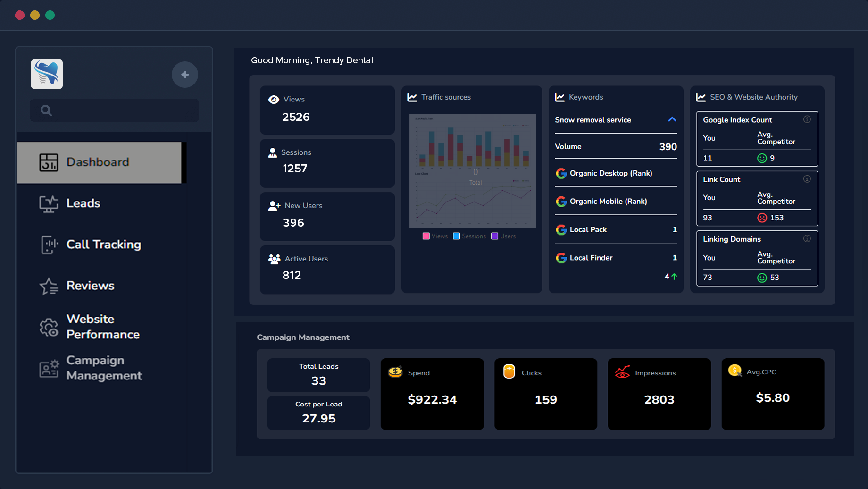This screenshot has width=868, height=489.
Task: Collapse the Snow removal service keyword
Action: 672,120
